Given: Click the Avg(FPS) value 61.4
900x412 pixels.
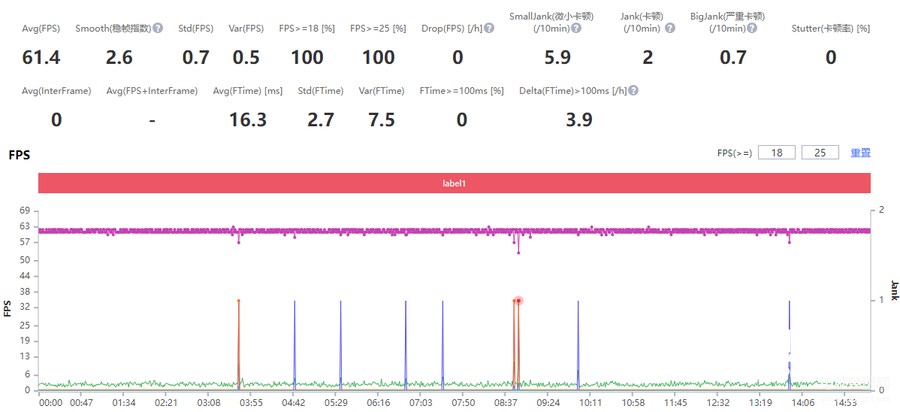Looking at the screenshot, I should point(41,57).
